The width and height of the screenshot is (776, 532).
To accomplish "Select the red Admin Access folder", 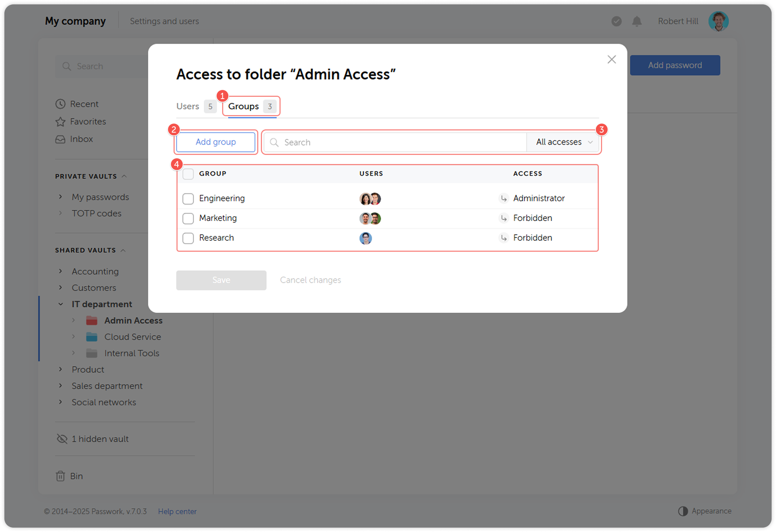I will 133,320.
